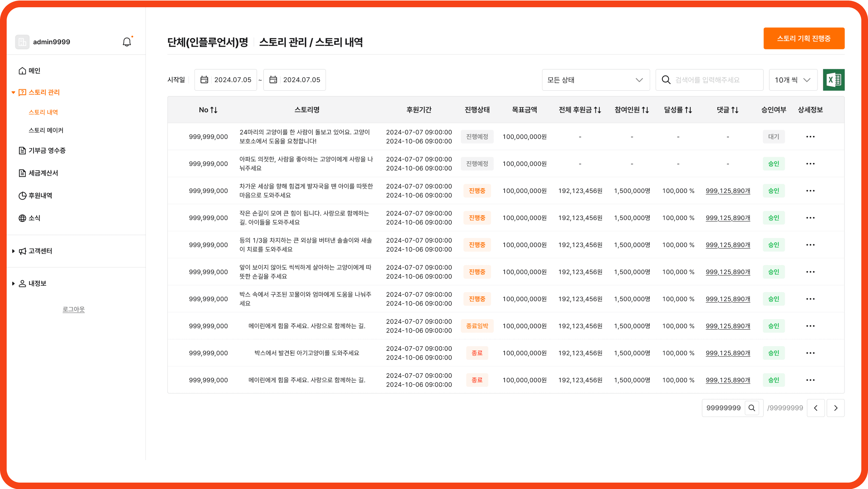
Task: Click the 종료임박 status badge
Action: click(x=477, y=326)
